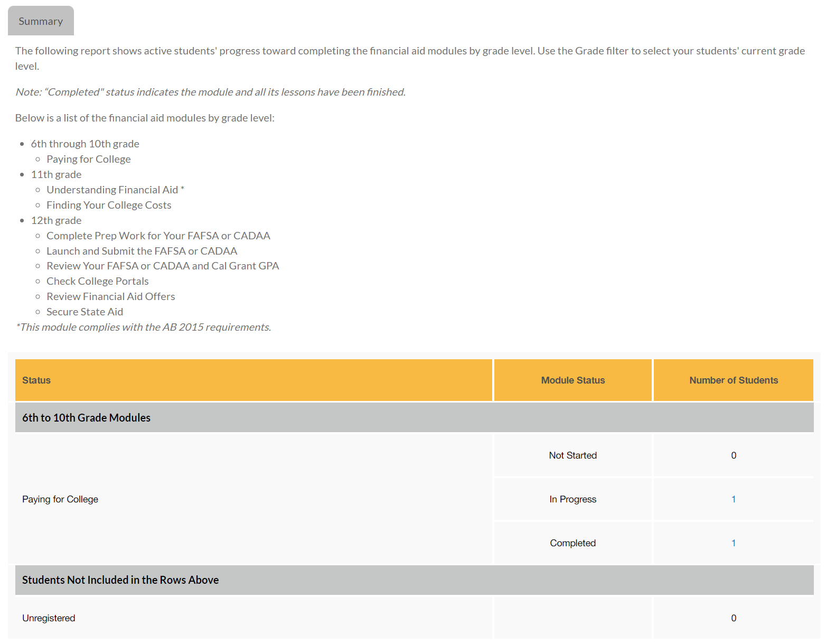Click the Status column header
The image size is (826, 644).
tap(36, 380)
